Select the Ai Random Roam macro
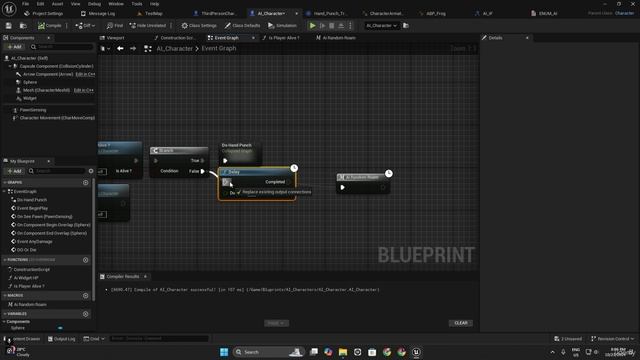The image size is (640, 360). click(x=30, y=304)
